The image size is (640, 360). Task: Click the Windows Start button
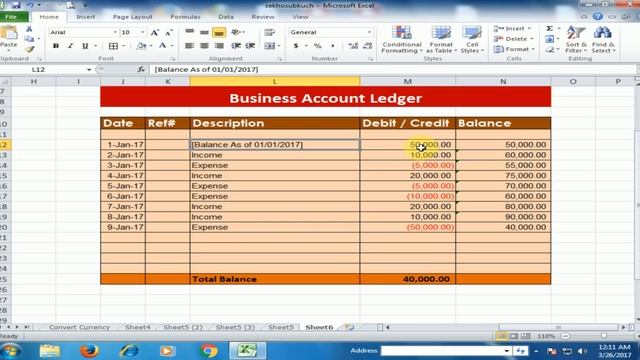pyautogui.click(x=11, y=351)
